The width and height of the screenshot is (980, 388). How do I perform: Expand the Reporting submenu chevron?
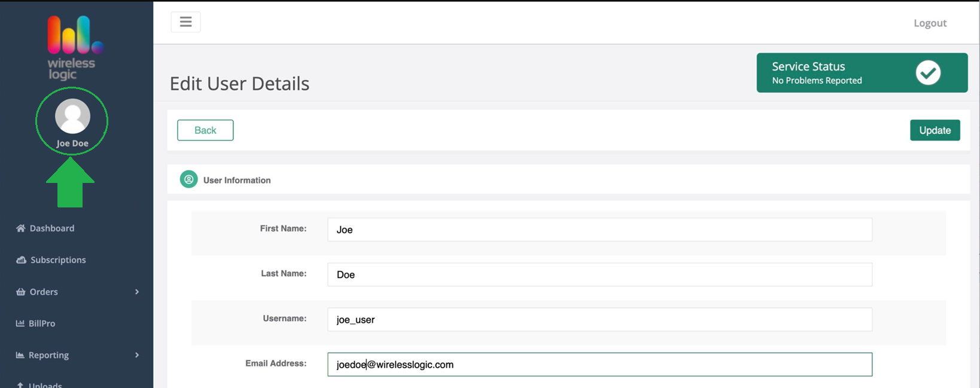[x=137, y=355]
